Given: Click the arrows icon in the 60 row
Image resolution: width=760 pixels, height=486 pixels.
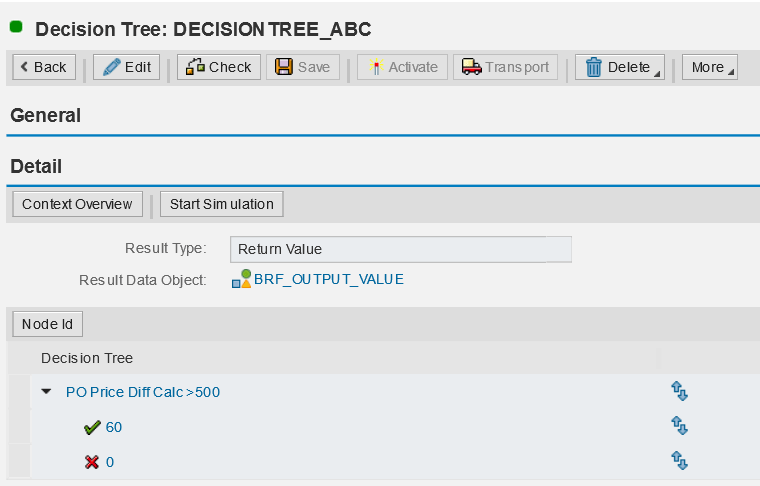Looking at the screenshot, I should (x=680, y=427).
